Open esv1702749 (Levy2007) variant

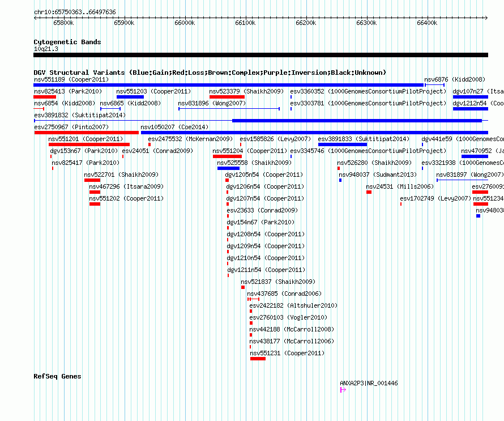coord(435,198)
